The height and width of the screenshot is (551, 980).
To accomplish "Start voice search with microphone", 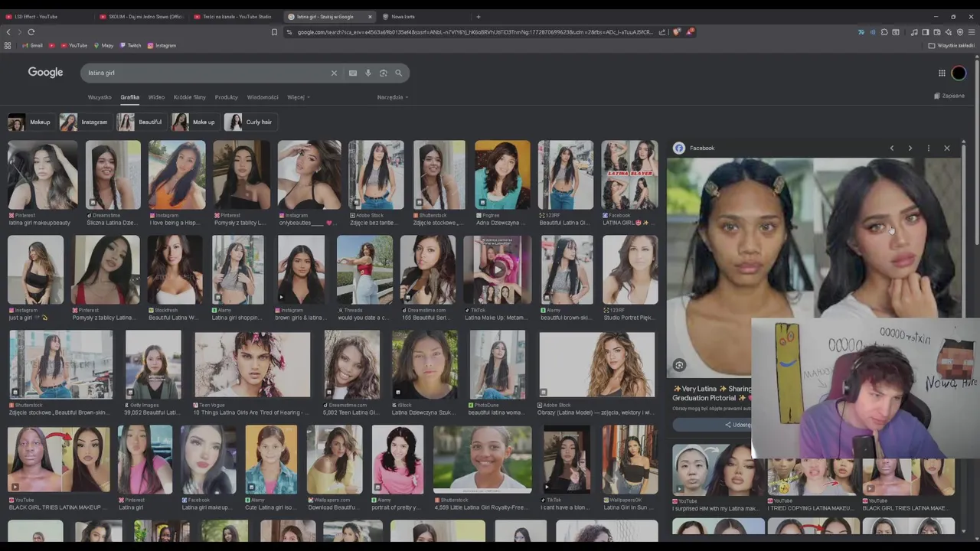I will (368, 73).
